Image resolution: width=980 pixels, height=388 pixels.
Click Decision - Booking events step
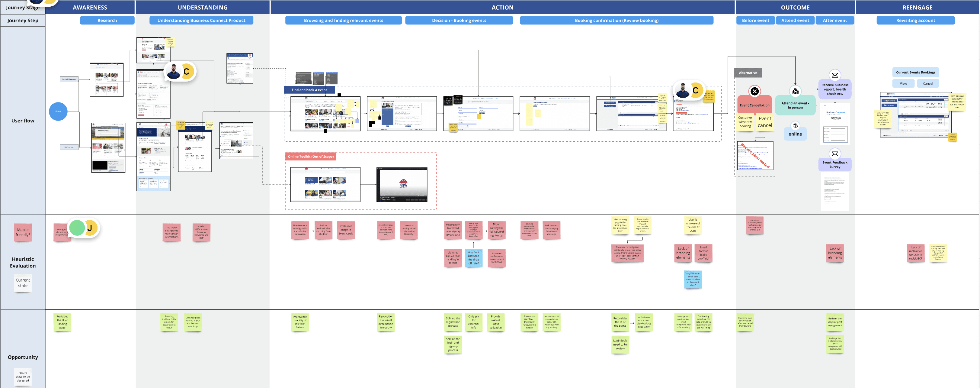click(x=459, y=21)
